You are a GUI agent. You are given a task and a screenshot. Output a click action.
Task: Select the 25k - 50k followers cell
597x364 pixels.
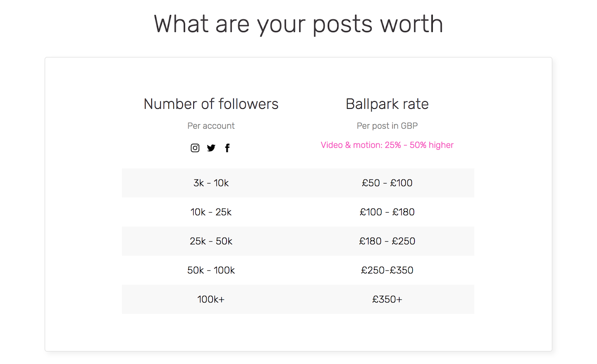point(211,241)
